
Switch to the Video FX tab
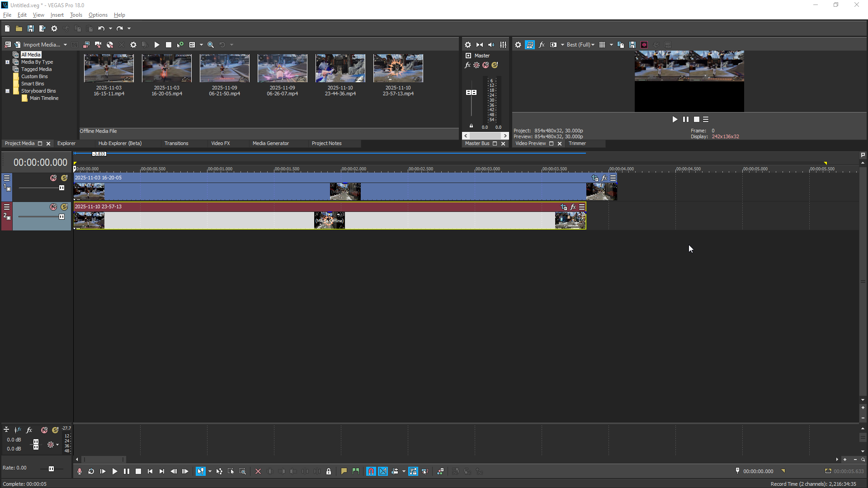tap(220, 143)
